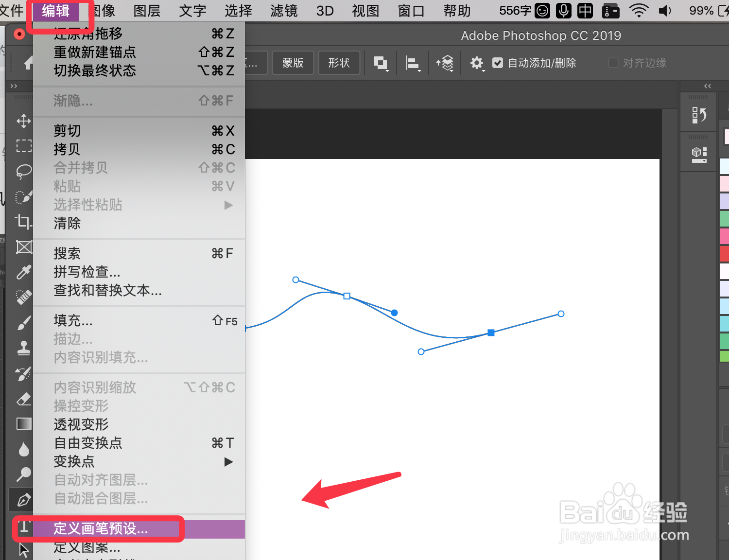This screenshot has width=729, height=560.
Task: Toggle input method to English in menu bar
Action: pos(585,11)
